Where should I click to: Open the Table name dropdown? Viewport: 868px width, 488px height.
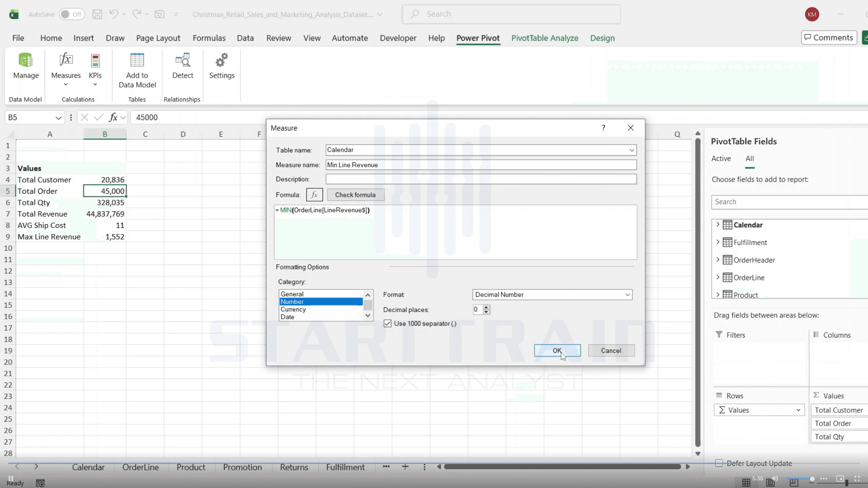[631, 150]
